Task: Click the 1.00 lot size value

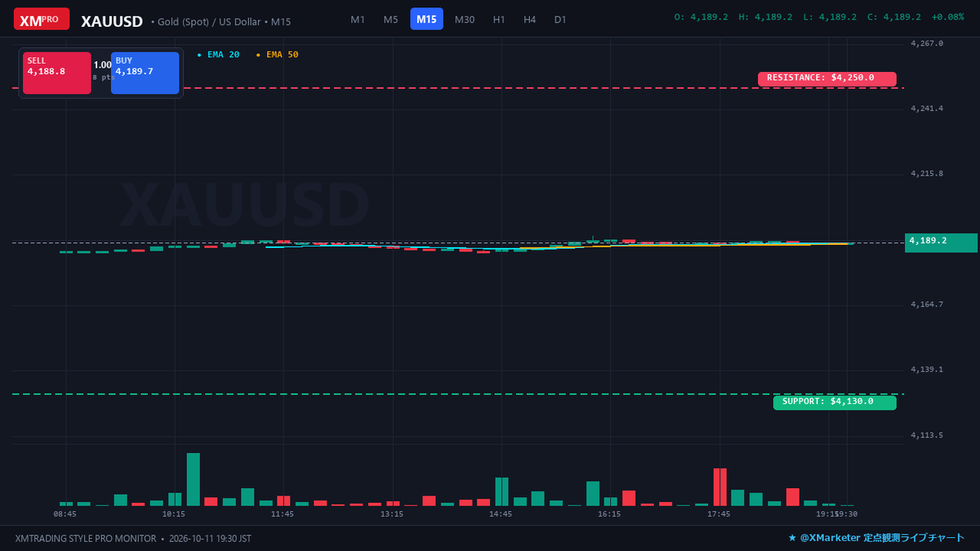Action: click(x=102, y=64)
